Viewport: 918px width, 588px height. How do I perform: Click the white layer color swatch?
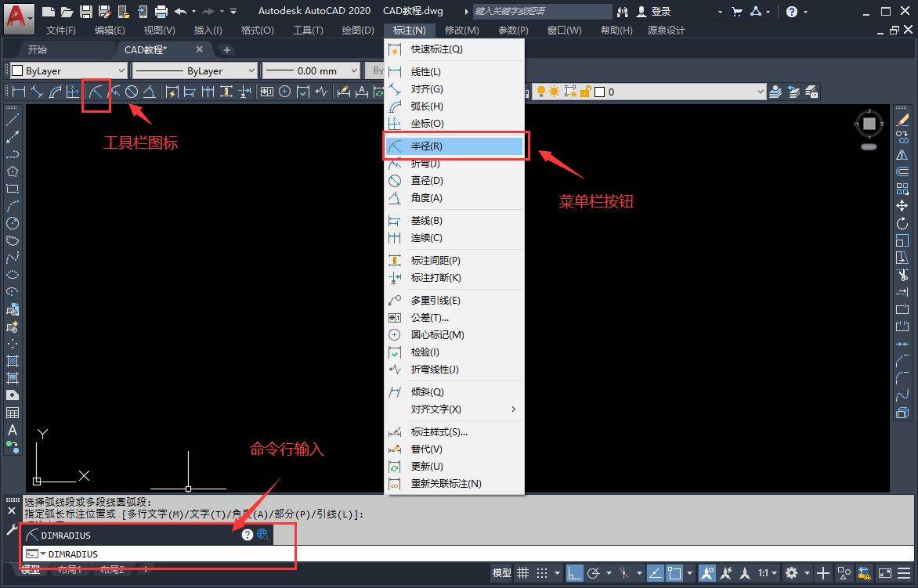[600, 92]
